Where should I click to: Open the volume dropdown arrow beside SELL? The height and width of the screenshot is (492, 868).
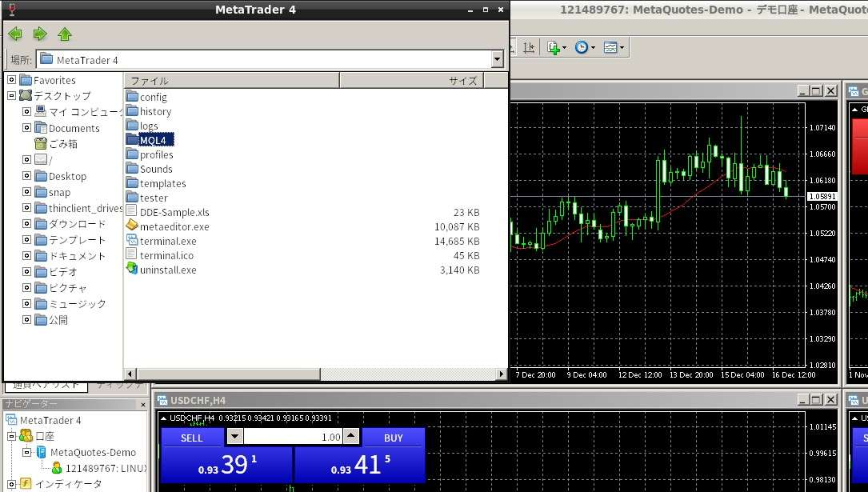coord(234,437)
